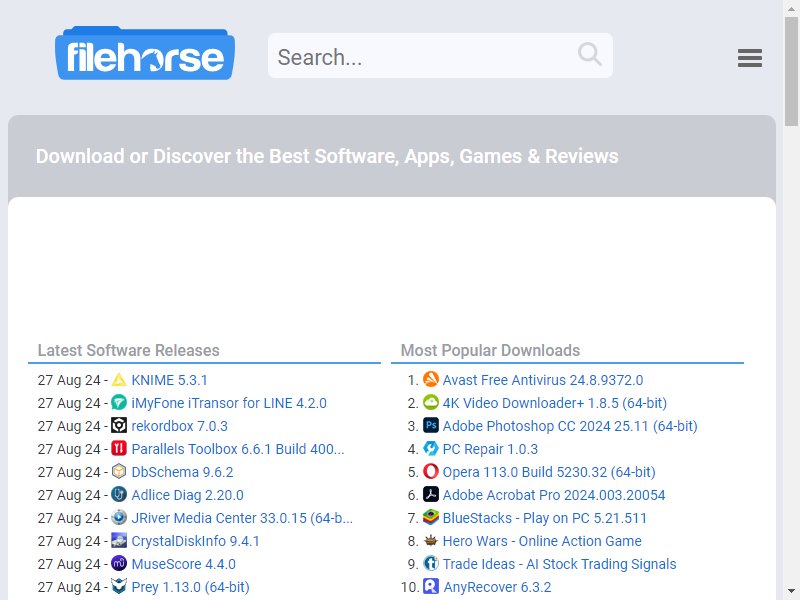This screenshot has width=800, height=600.
Task: Click the scrollbar down arrow
Action: [x=791, y=592]
